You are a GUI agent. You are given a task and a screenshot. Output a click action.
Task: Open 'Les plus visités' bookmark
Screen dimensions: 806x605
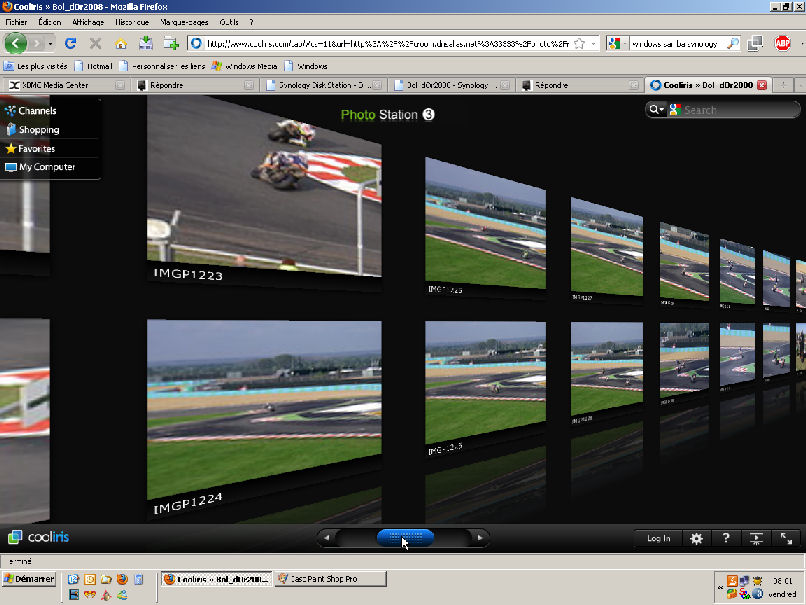(x=36, y=66)
